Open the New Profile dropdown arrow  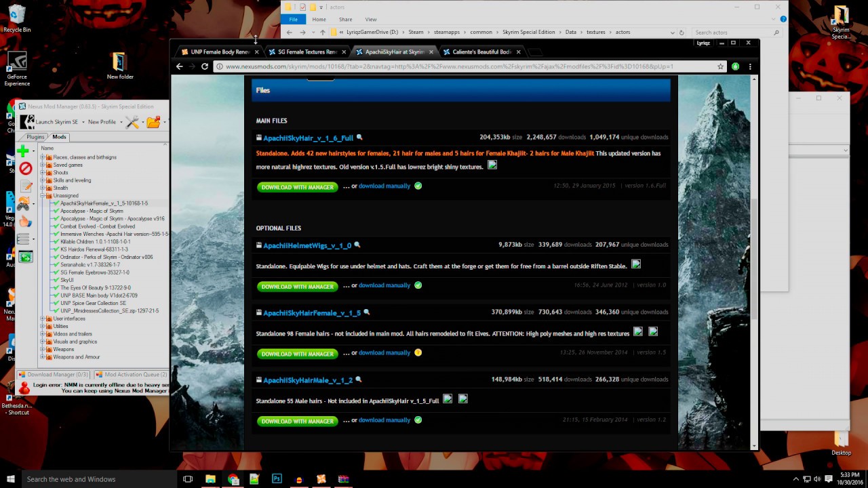[121, 122]
